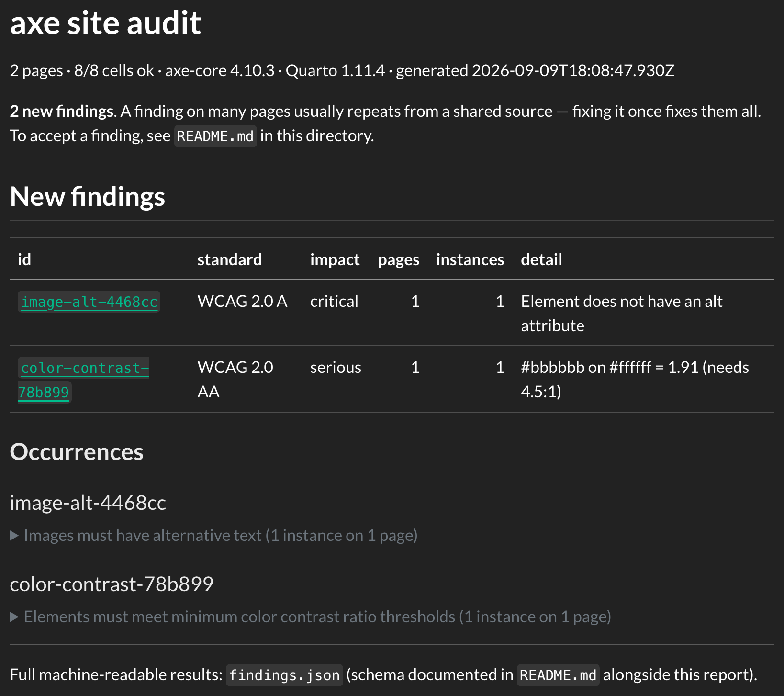
Task: Click '#bbbbbb on #ffffff = 1.91' detail
Action: point(635,380)
